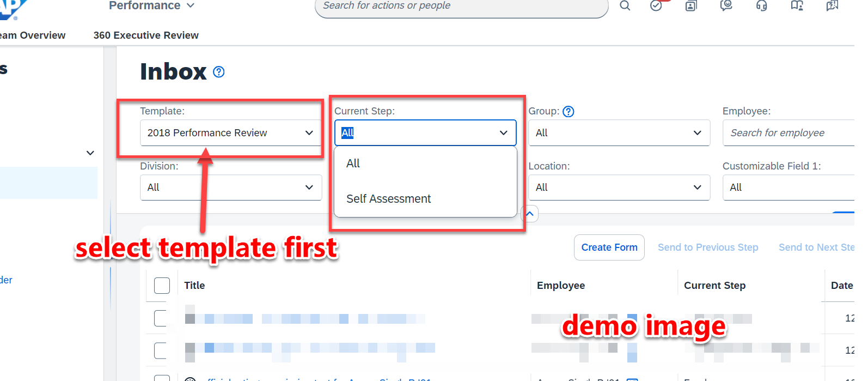This screenshot has height=381, width=868.
Task: Choose 'Self Assessment' in Current Step list
Action: (425, 199)
